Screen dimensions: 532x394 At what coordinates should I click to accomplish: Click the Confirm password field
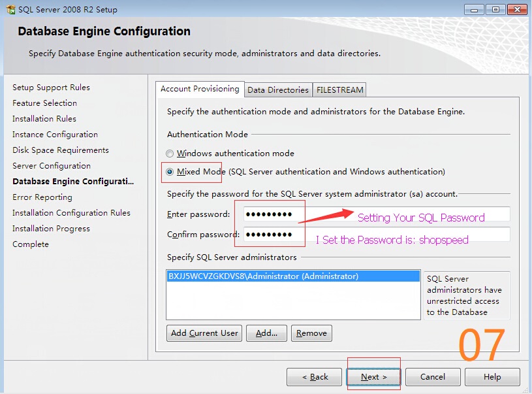[376, 235]
